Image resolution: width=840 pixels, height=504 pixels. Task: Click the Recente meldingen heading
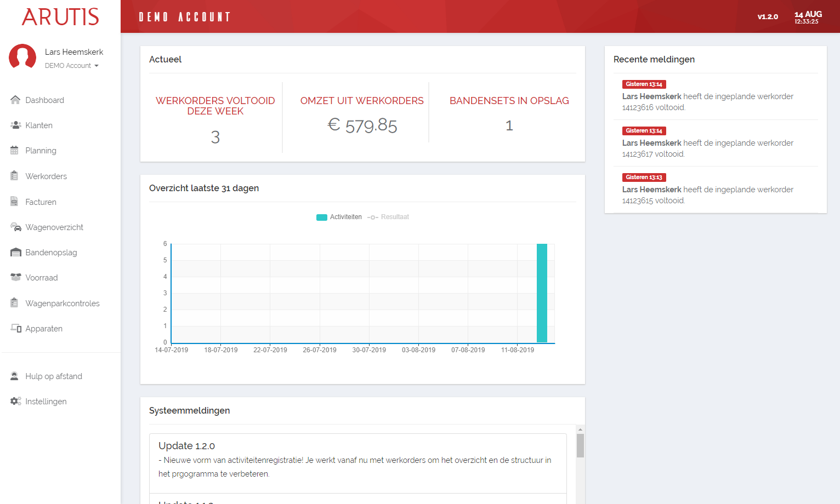coord(654,59)
